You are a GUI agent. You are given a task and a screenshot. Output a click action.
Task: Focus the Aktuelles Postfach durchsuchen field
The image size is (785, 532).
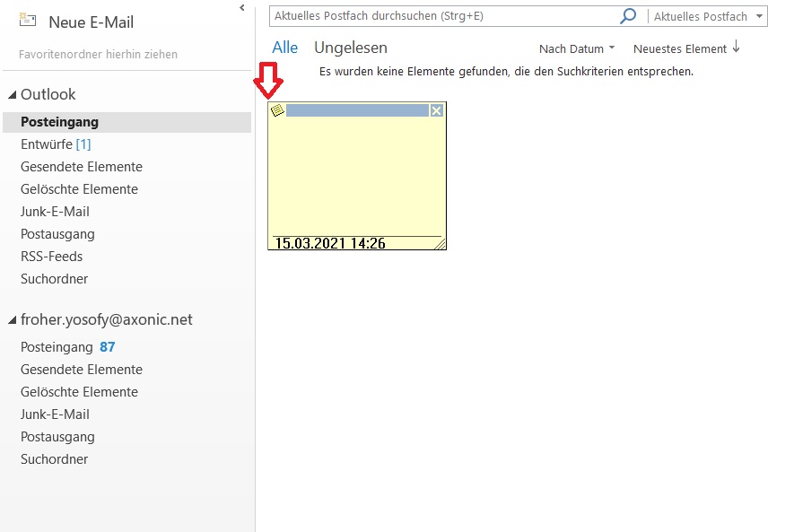point(443,16)
